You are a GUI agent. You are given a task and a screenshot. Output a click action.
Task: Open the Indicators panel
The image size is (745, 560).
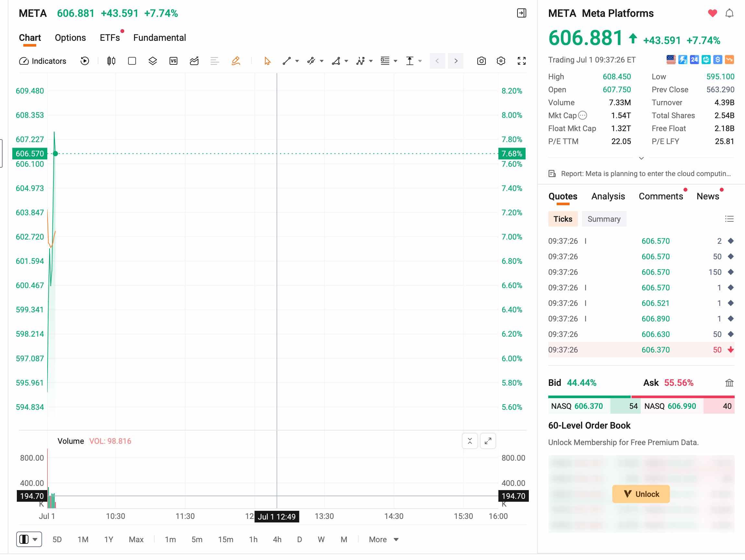pyautogui.click(x=42, y=61)
